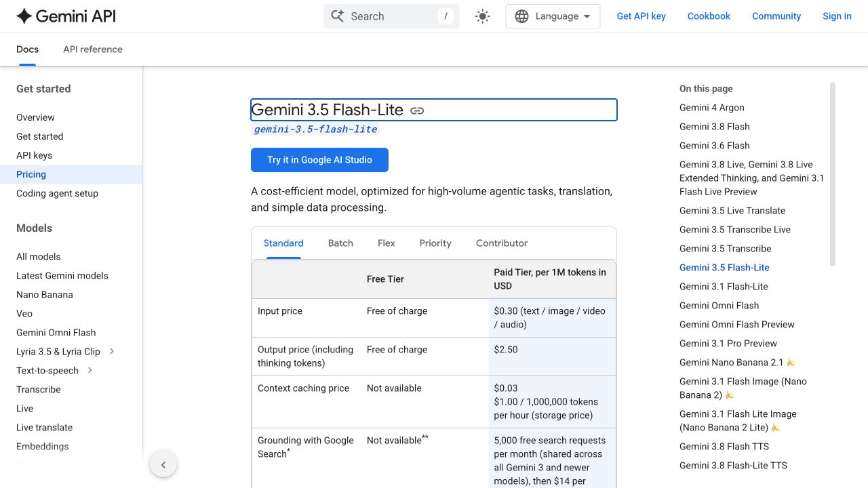
Task: Jump to Gemini Nano Banana 2.1 section
Action: coord(737,362)
